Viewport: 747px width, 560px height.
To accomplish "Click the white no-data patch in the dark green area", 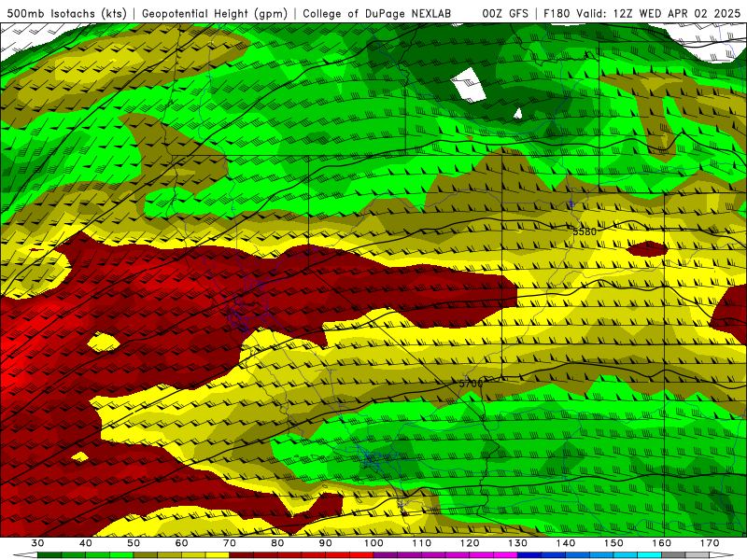I will pos(469,85).
